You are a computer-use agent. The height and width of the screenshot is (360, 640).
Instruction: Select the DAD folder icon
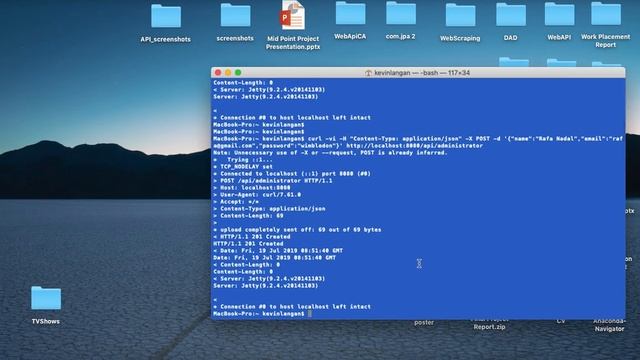click(x=511, y=15)
